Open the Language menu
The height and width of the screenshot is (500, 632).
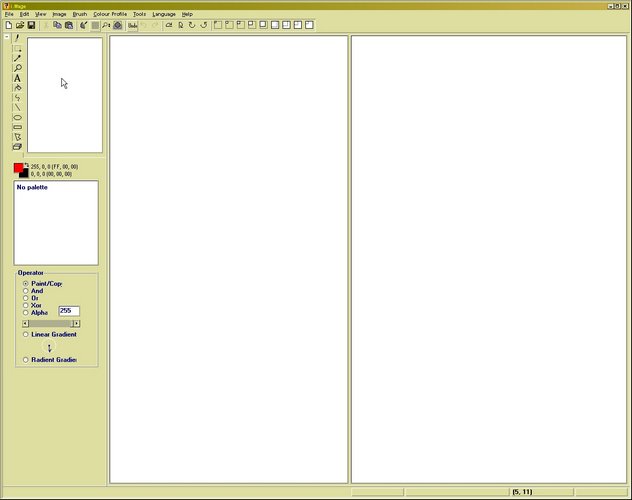[163, 14]
